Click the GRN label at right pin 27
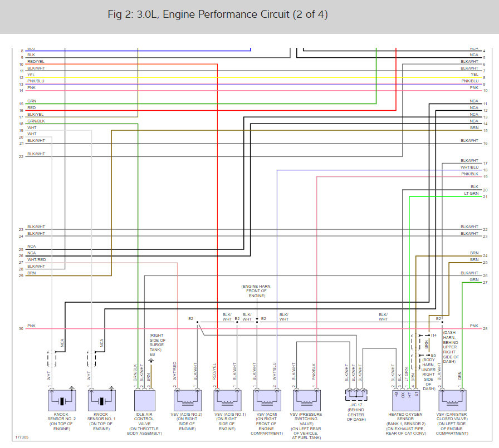The height and width of the screenshot is (448, 499). pos(474,280)
